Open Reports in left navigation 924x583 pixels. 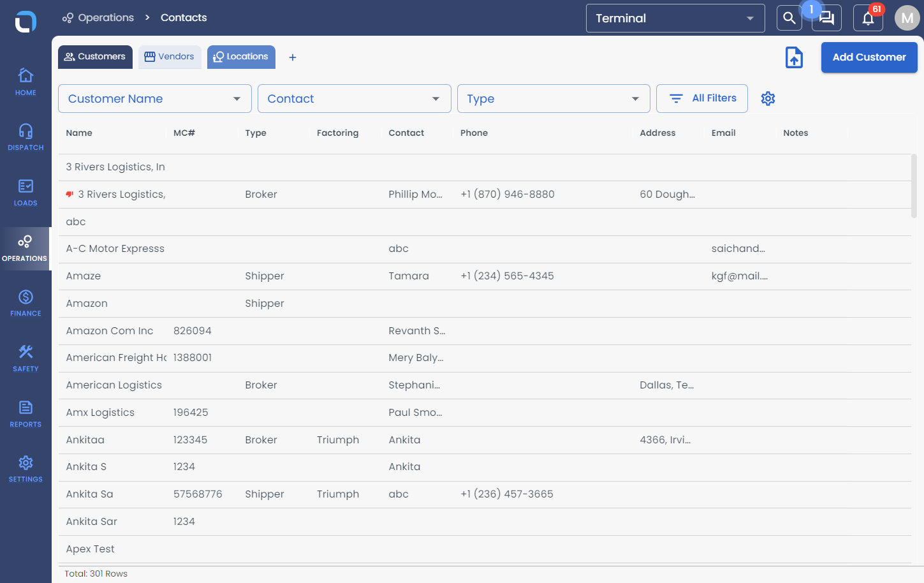pyautogui.click(x=26, y=413)
